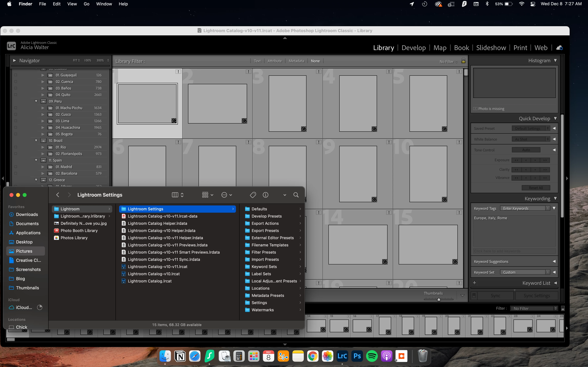Click the Finder back arrow
This screenshot has height=367, width=588.
58,195
